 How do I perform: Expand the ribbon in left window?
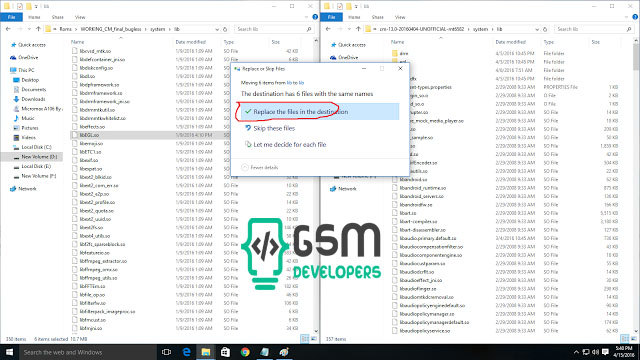click(x=307, y=17)
